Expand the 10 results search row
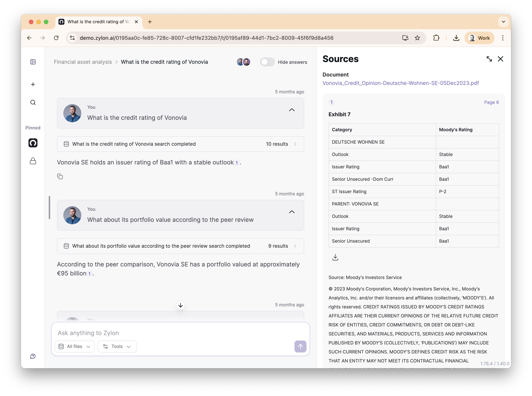This screenshot has width=532, height=396. 295,144
